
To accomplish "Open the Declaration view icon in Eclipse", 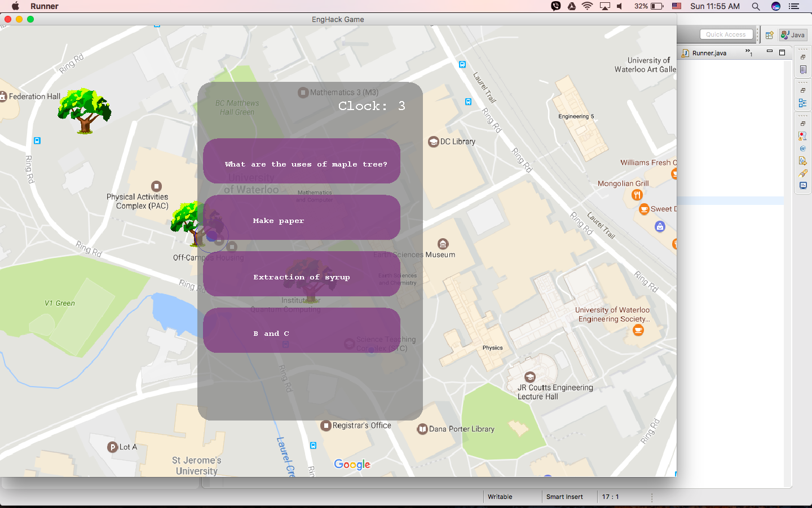I will (803, 161).
